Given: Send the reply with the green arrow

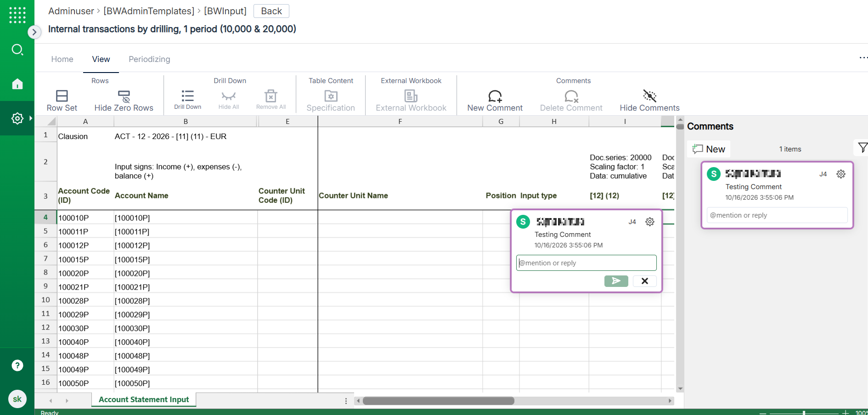Looking at the screenshot, I should (616, 281).
